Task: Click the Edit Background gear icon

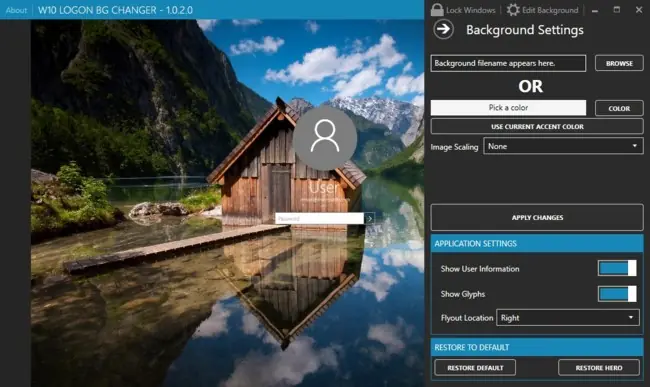Action: coord(513,10)
